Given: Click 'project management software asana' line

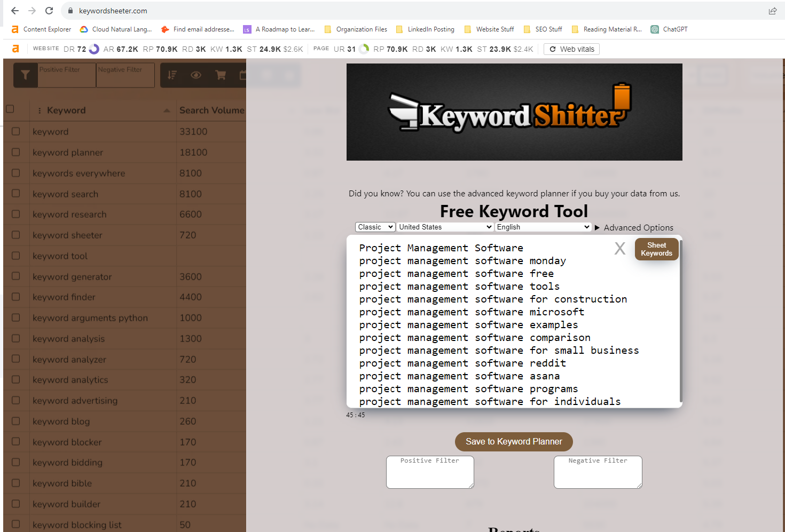Looking at the screenshot, I should coord(459,376).
